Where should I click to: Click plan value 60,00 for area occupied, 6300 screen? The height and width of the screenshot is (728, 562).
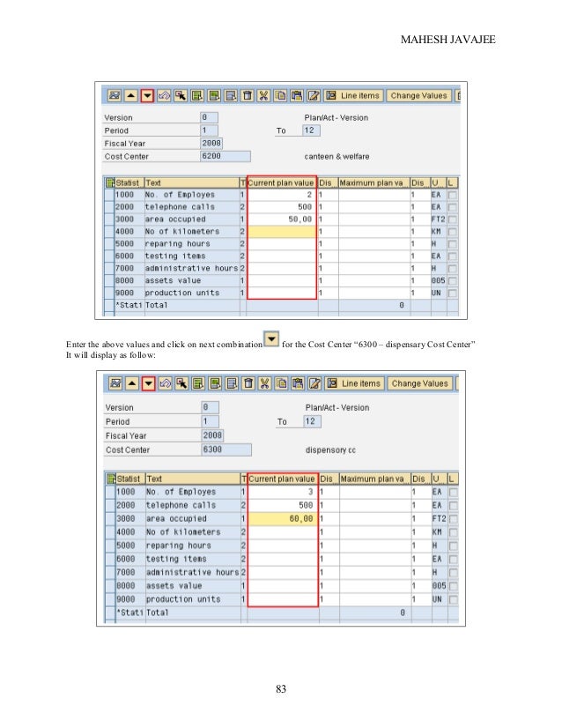coord(283,518)
